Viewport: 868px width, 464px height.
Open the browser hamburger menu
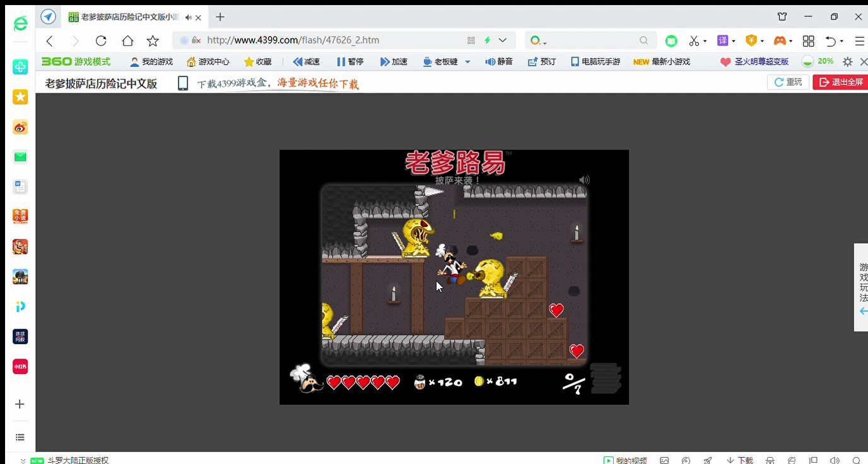tap(859, 41)
